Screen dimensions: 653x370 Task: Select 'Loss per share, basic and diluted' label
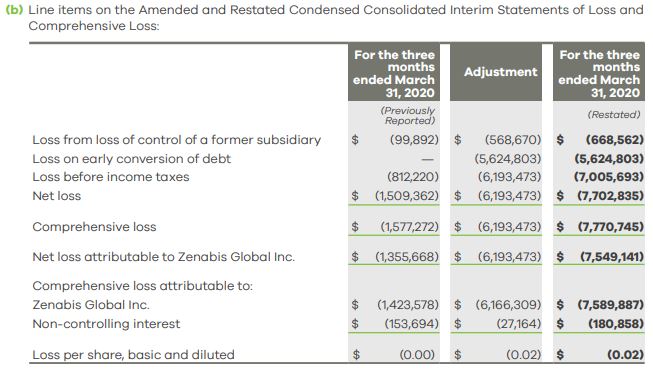pyautogui.click(x=134, y=355)
